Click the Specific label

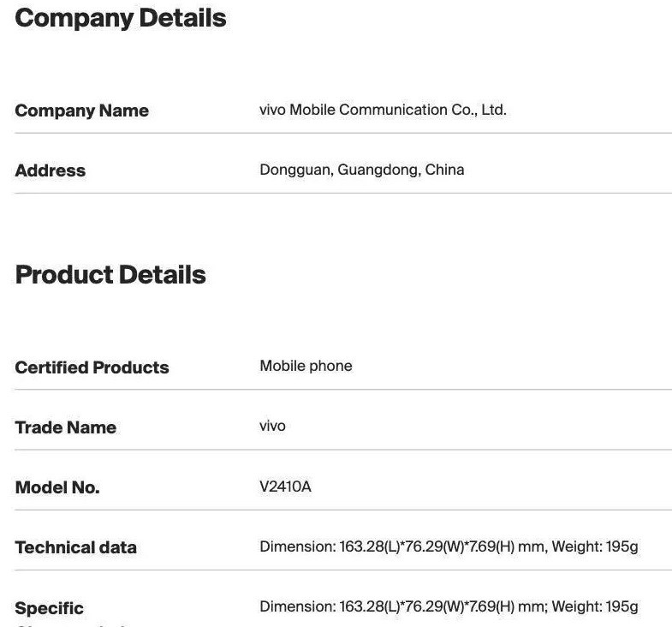pyautogui.click(x=49, y=608)
